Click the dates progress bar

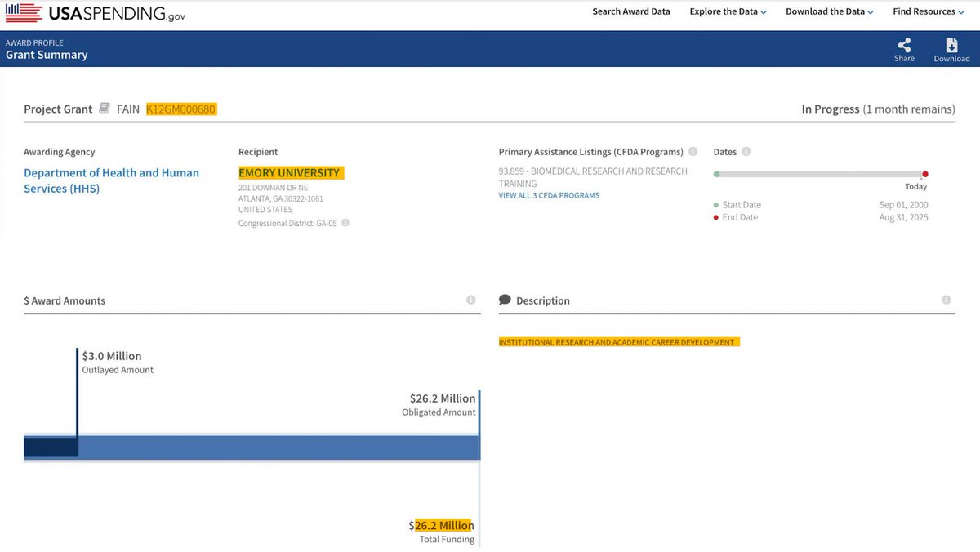tap(819, 174)
